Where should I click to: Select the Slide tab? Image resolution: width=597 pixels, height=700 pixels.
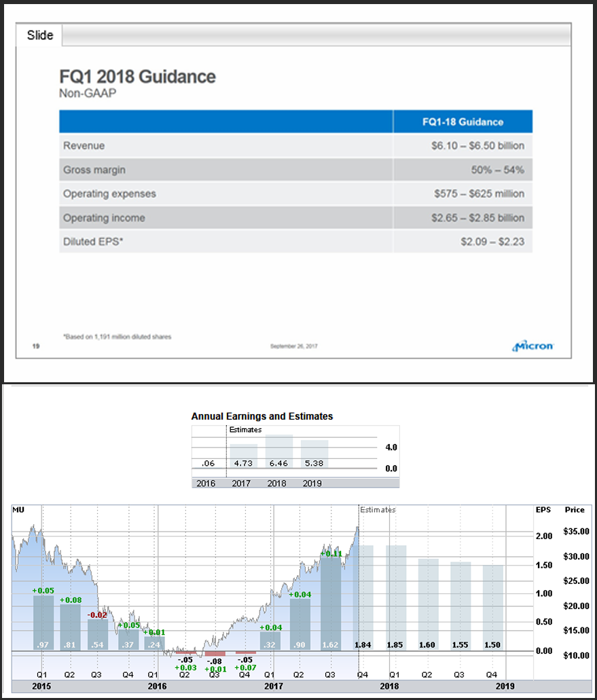40,35
